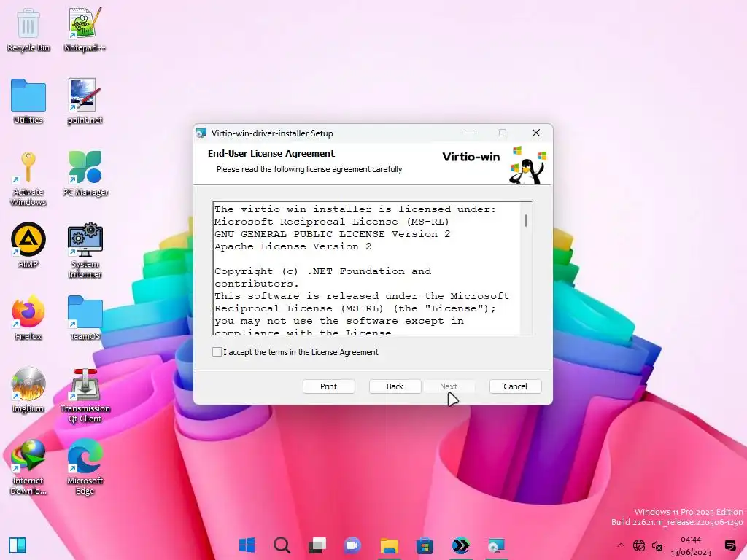This screenshot has width=747, height=560.
Task: Launch paint.net shortcut
Action: coord(85,101)
